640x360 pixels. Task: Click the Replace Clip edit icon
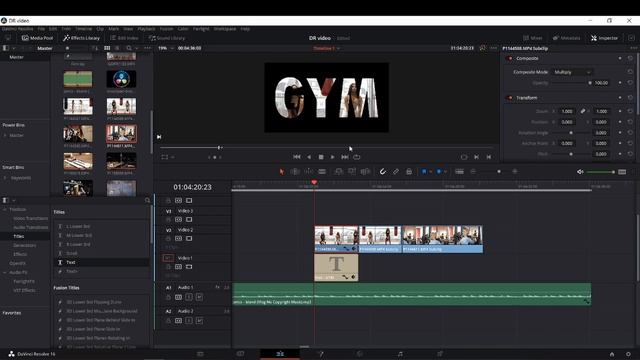tap(365, 172)
